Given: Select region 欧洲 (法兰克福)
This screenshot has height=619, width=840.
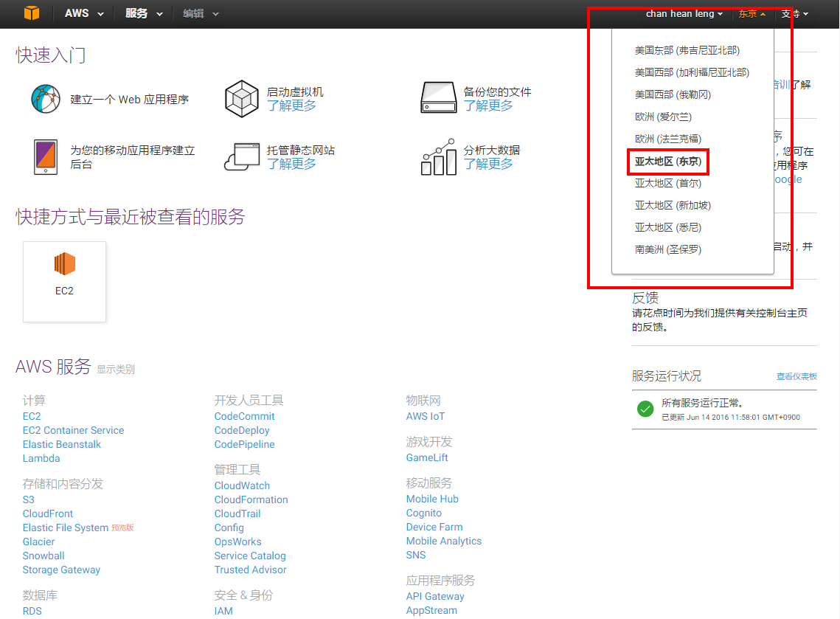Looking at the screenshot, I should click(668, 139).
